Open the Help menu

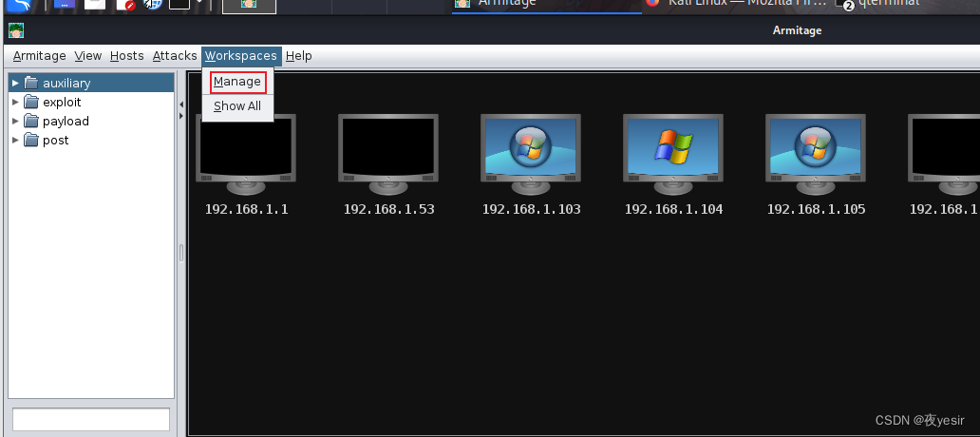coord(299,56)
